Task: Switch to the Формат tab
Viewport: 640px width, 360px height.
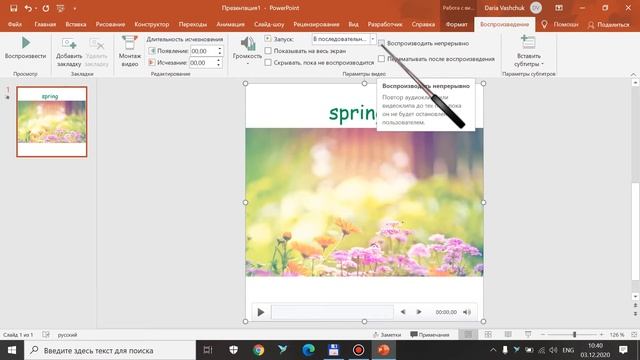Action: click(x=456, y=24)
